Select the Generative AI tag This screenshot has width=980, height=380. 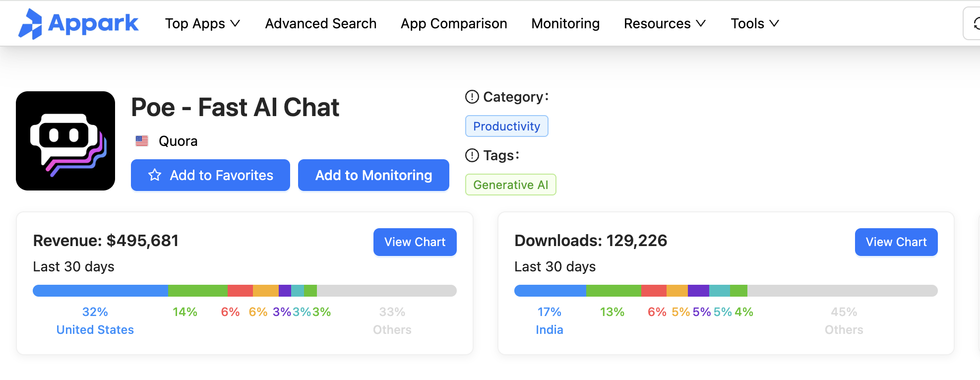510,185
